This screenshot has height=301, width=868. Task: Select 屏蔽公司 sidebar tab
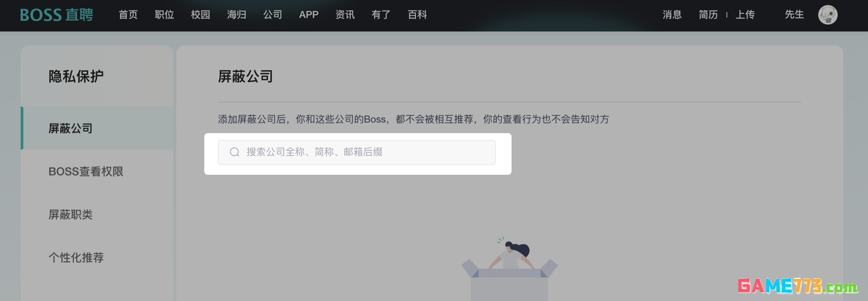pos(71,129)
